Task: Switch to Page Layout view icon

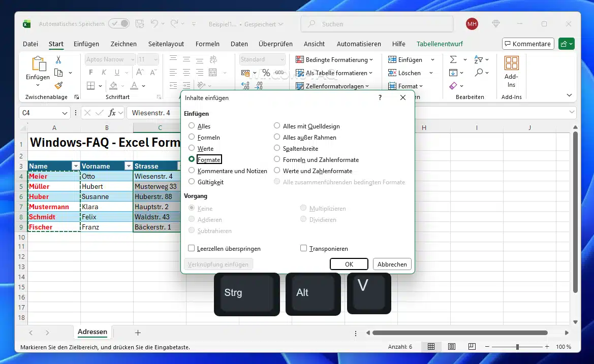Action: click(452, 347)
